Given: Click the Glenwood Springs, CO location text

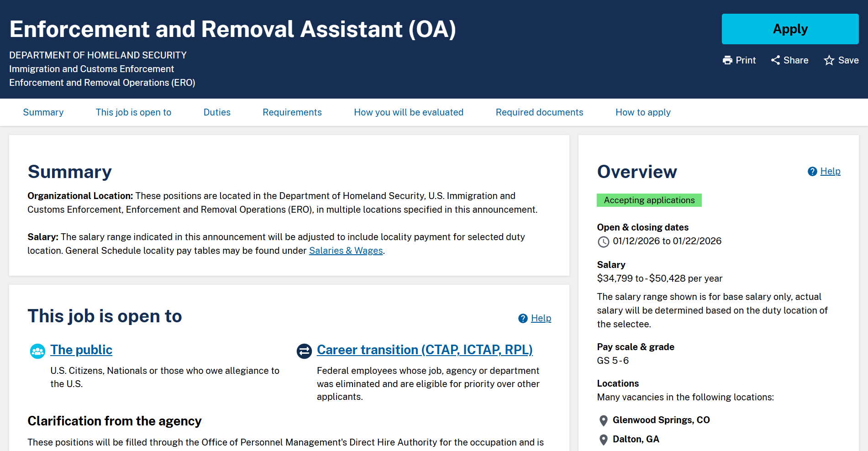Looking at the screenshot, I should coord(661,420).
